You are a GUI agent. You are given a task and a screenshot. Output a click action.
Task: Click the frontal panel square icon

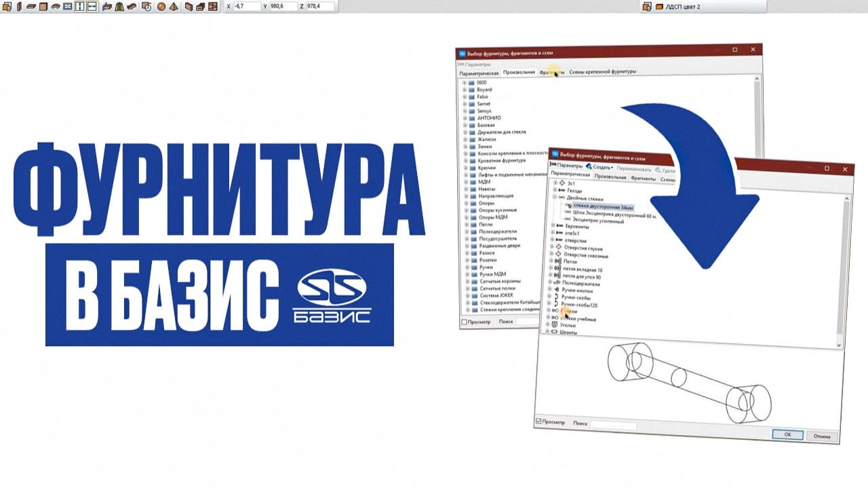coord(43,6)
